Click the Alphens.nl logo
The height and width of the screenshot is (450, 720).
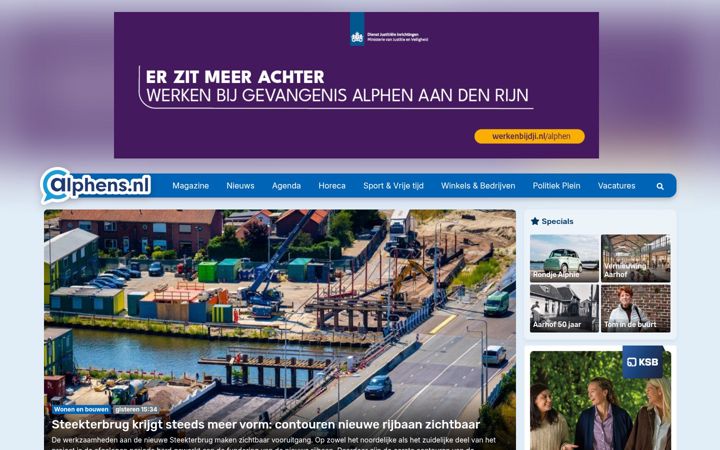pyautogui.click(x=96, y=186)
